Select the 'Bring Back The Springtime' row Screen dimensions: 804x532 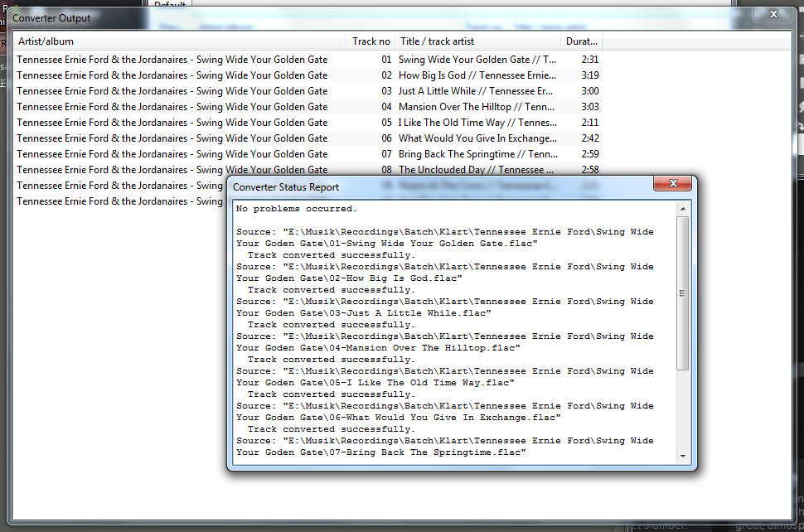click(308, 154)
